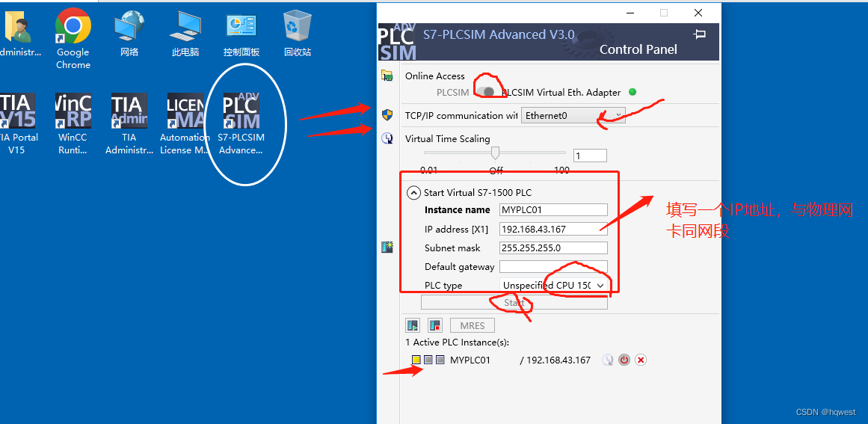This screenshot has width=868, height=424.
Task: Click the shield icon beside TCP/IP communication
Action: click(387, 115)
